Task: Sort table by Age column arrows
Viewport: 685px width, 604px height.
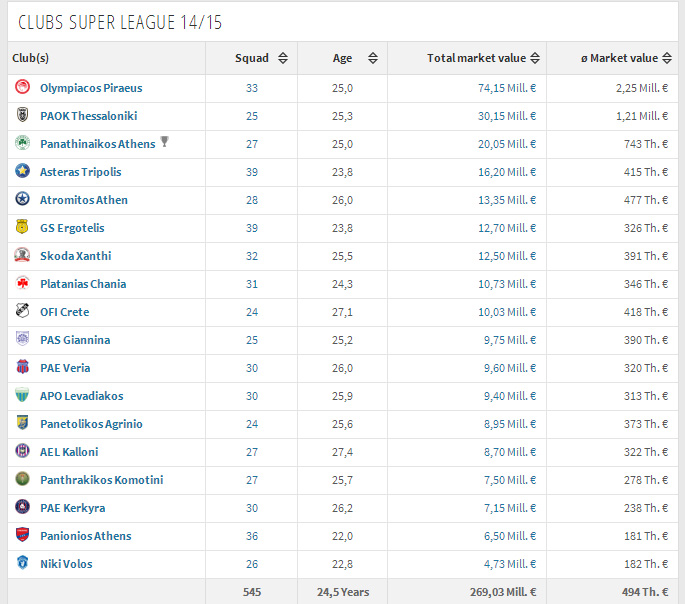Action: 373,58
